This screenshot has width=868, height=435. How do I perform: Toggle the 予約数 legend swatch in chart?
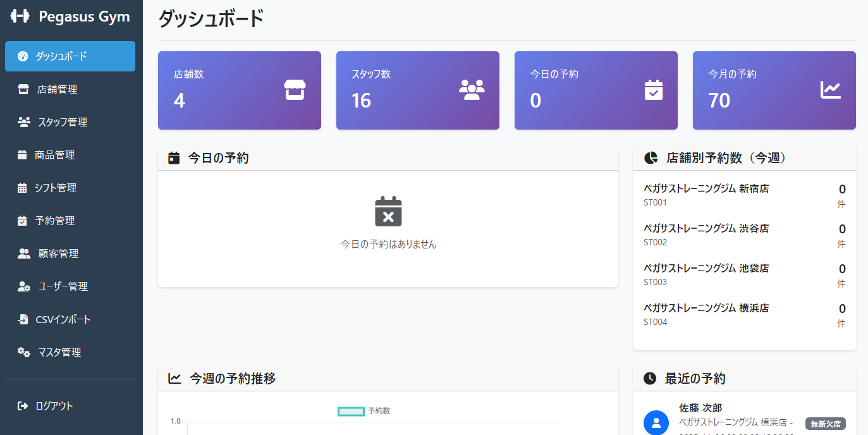[x=351, y=412]
